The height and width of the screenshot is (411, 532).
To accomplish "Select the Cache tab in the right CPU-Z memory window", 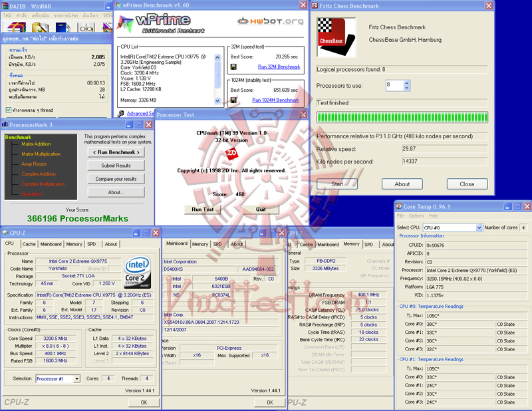I will pyautogui.click(x=306, y=244).
